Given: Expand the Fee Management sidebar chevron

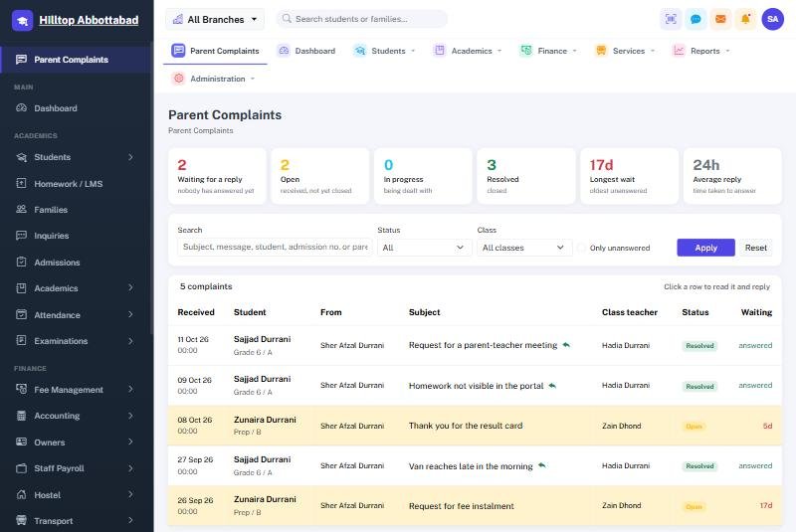Looking at the screenshot, I should [130, 390].
